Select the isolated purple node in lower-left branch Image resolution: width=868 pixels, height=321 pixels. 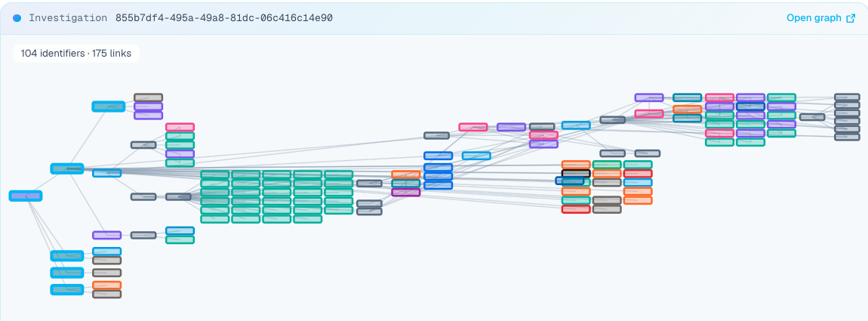coord(107,235)
